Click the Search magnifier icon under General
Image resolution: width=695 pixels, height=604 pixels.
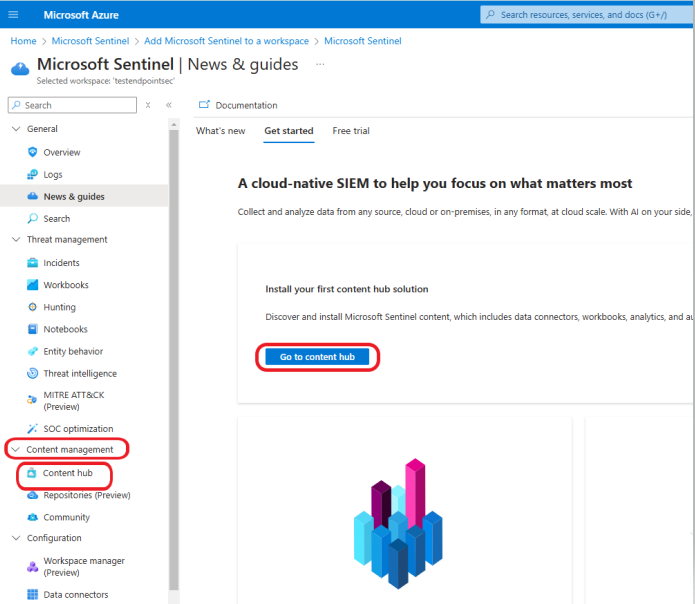[32, 218]
